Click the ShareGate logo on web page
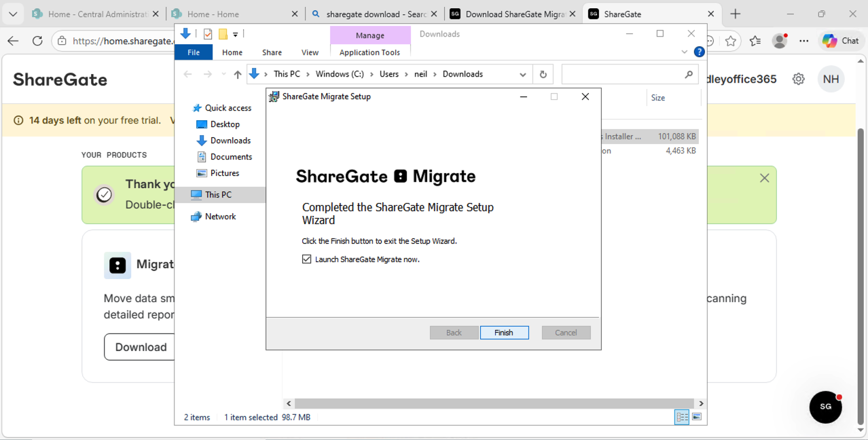Viewport: 868px width, 440px height. coord(60,79)
